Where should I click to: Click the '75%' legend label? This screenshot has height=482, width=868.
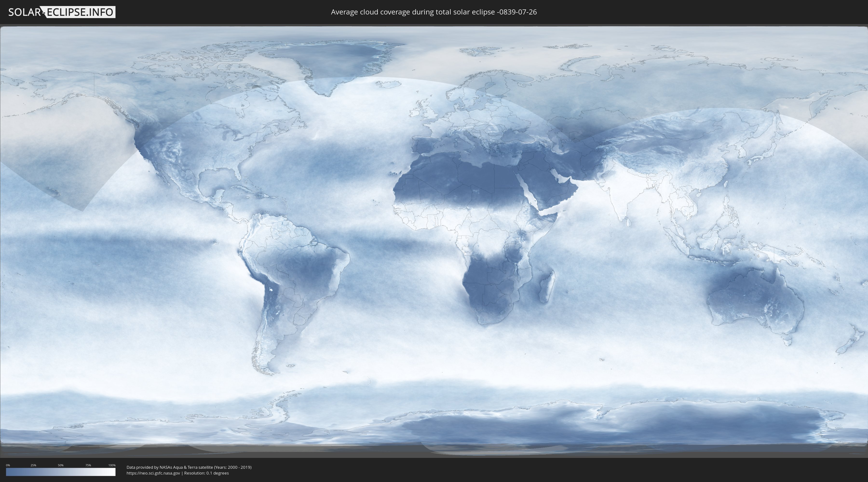tap(88, 465)
